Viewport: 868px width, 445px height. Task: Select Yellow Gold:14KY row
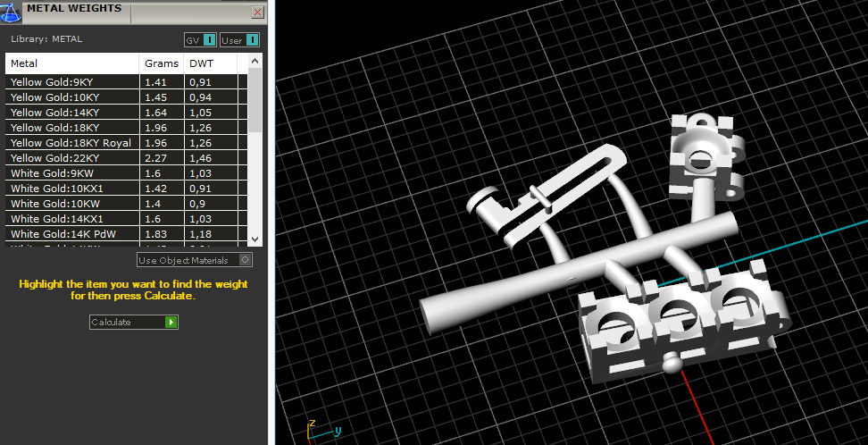(x=126, y=113)
